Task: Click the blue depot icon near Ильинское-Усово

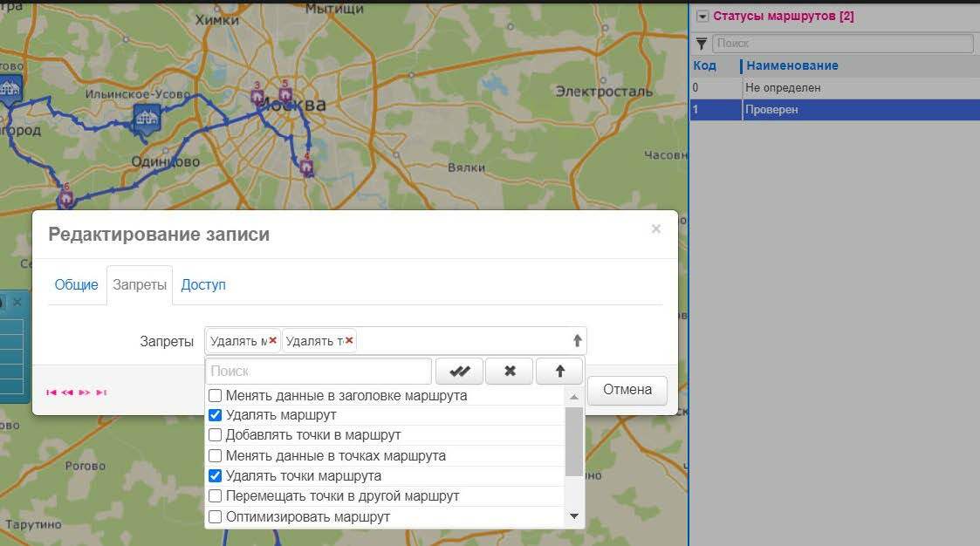Action: [147, 118]
